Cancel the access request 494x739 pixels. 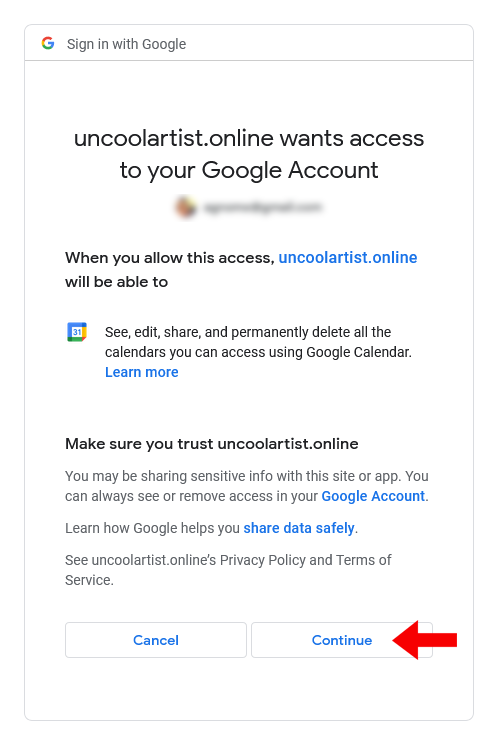tap(156, 640)
